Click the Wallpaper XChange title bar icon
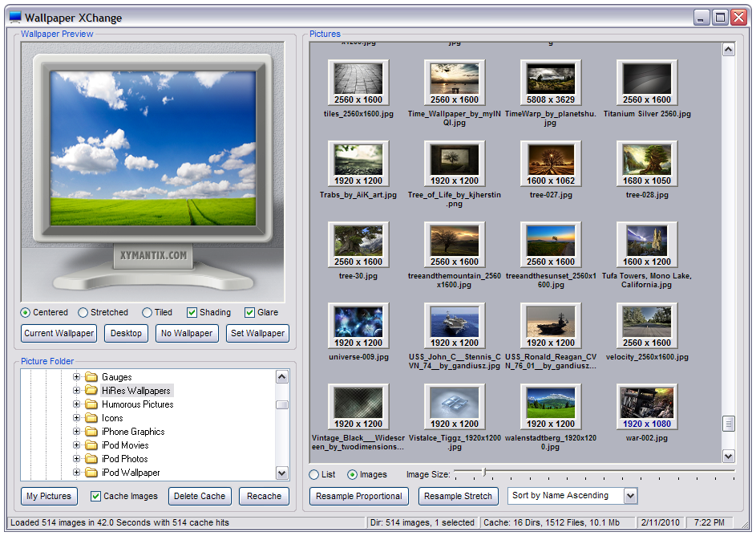Screen dimensions: 756x536 (15, 18)
